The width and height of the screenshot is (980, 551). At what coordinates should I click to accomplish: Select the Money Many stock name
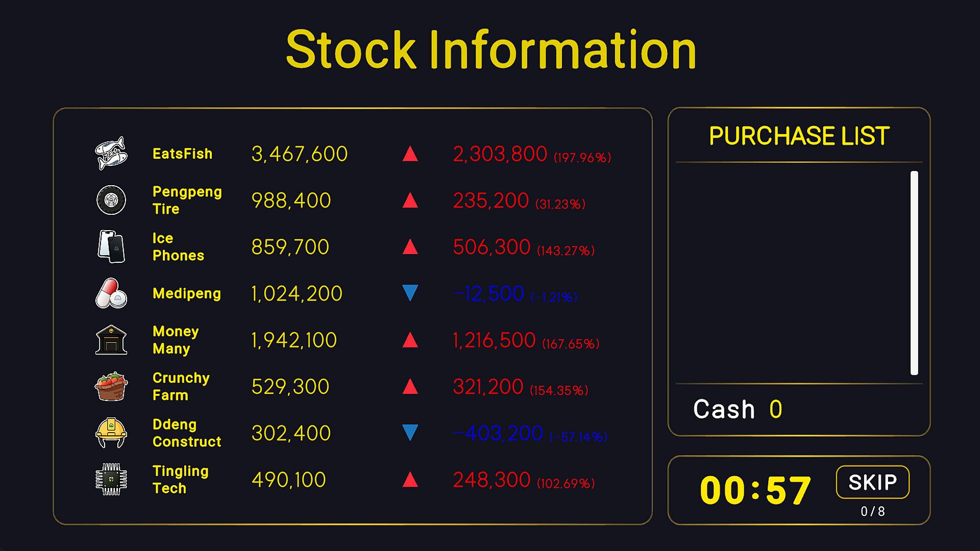(x=176, y=340)
